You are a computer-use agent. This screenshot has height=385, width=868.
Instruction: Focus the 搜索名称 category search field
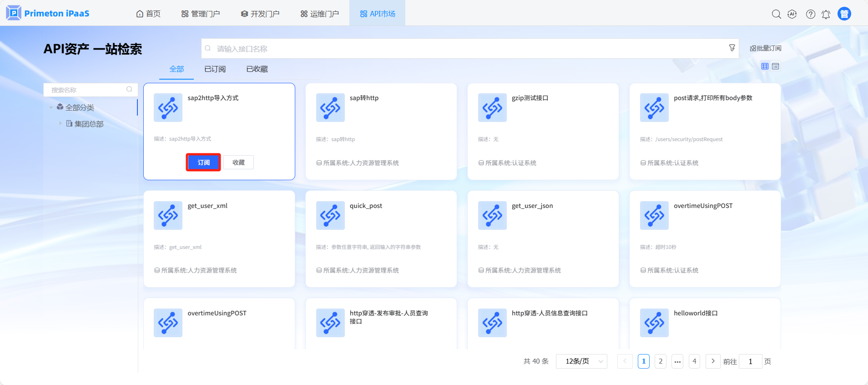(91, 90)
